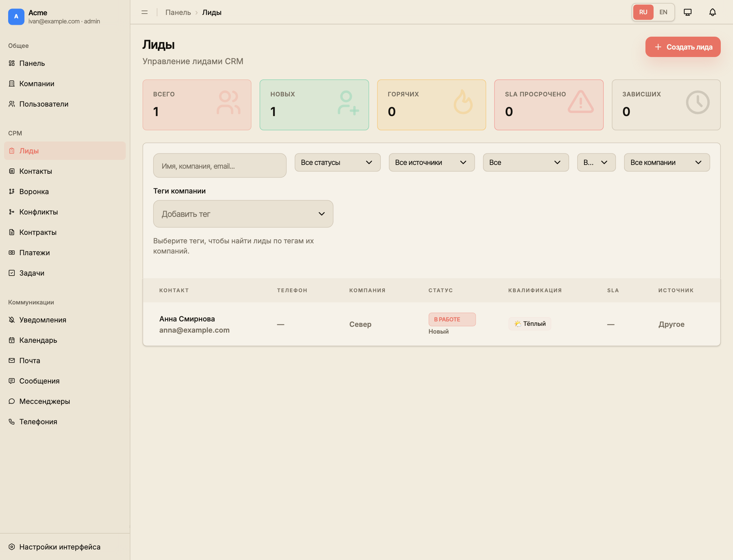This screenshot has width=733, height=560.
Task: Click the Acme avatar icon
Action: [x=16, y=17]
